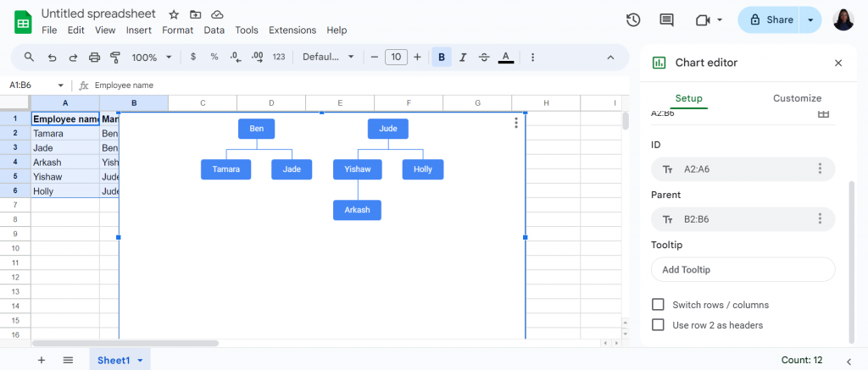
Task: Star the Untitled spreadsheet
Action: pos(174,14)
